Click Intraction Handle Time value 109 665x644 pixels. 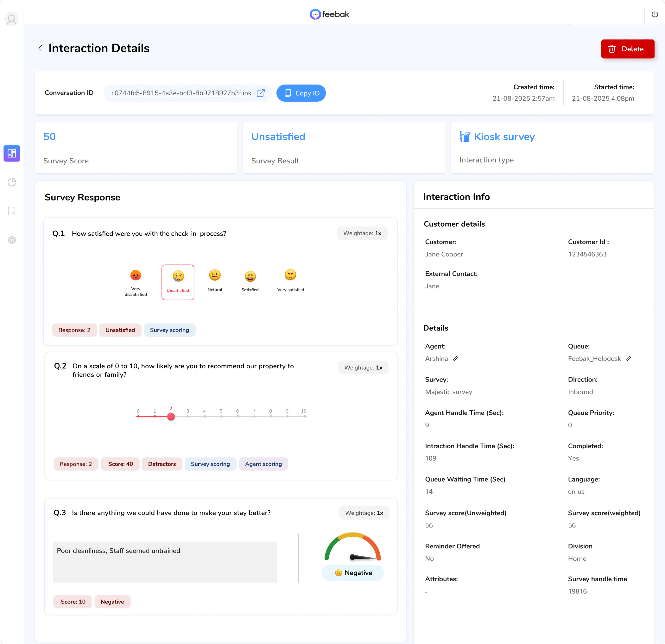point(431,458)
